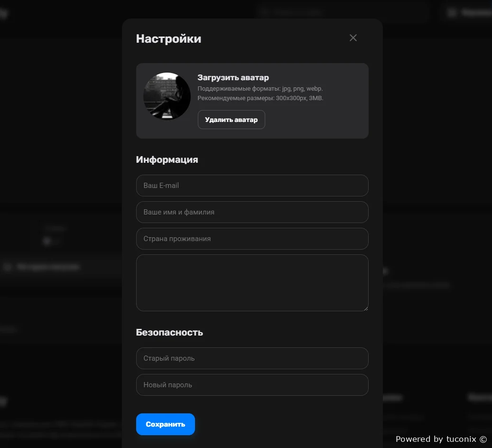This screenshot has height=448, width=492.
Task: Click the blurred search bar behind the dialog
Action: coord(343,12)
